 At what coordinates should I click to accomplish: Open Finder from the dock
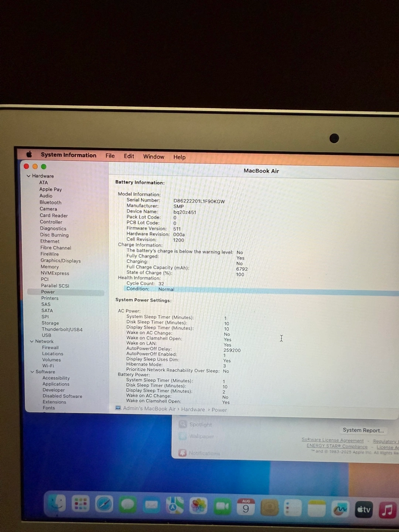tap(57, 504)
